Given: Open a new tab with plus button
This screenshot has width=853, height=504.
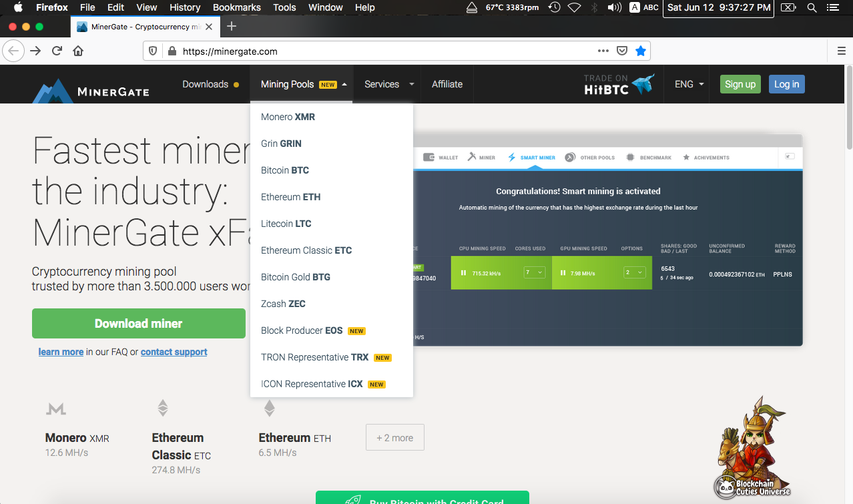Looking at the screenshot, I should pyautogui.click(x=232, y=26).
